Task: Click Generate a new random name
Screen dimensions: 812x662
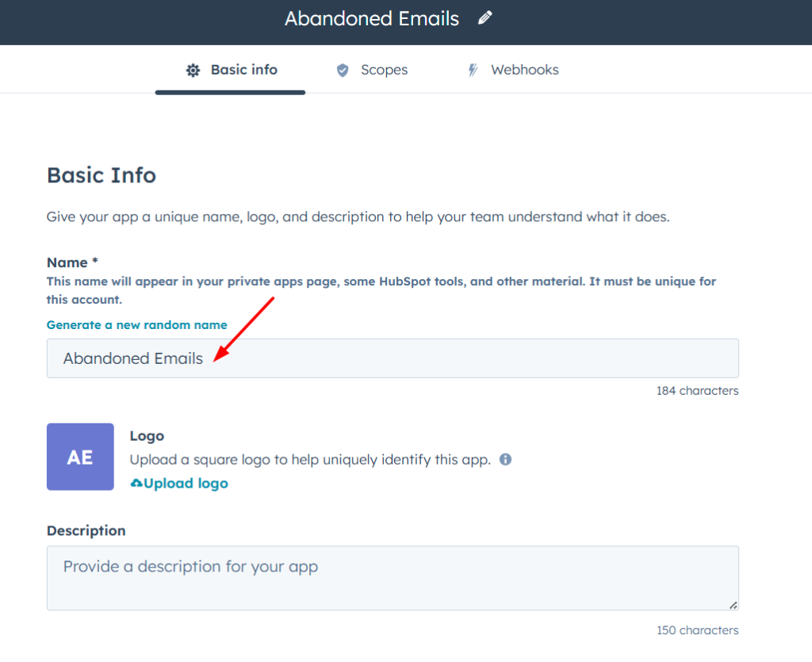Action: click(x=136, y=324)
